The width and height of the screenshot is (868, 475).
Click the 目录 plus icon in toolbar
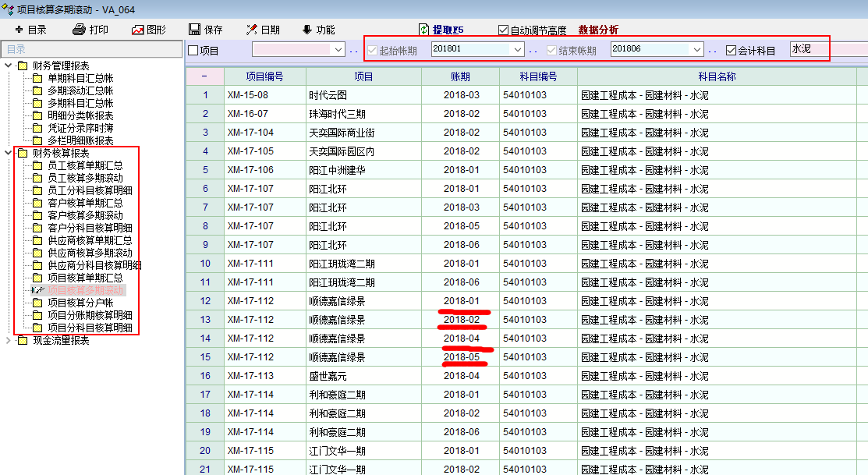(19, 30)
